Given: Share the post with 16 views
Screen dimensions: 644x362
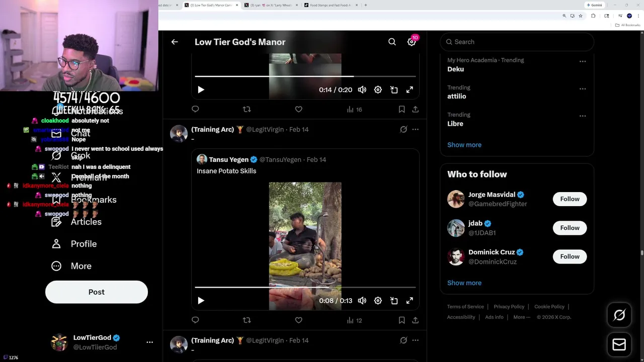Looking at the screenshot, I should pos(415,109).
